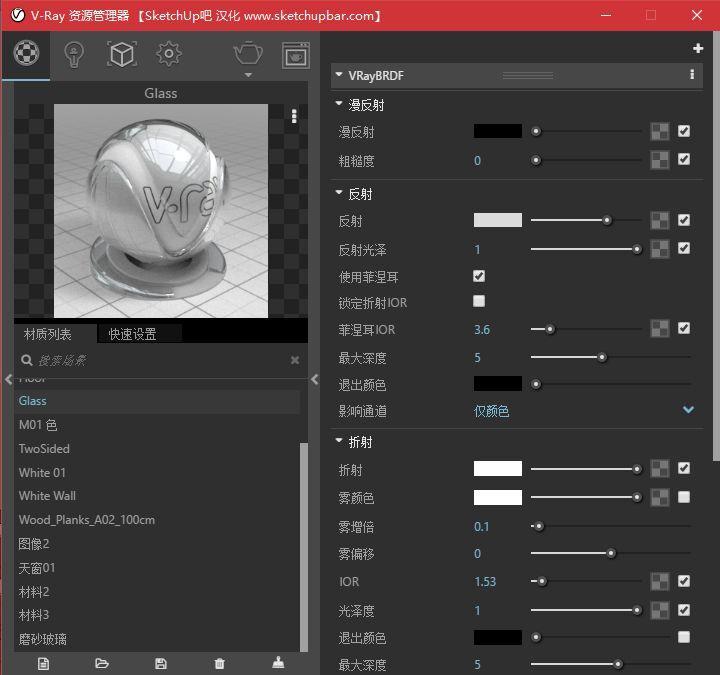The height and width of the screenshot is (675, 720).
Task: Open texture slot for 菲涅耳IOR row
Action: 660,329
